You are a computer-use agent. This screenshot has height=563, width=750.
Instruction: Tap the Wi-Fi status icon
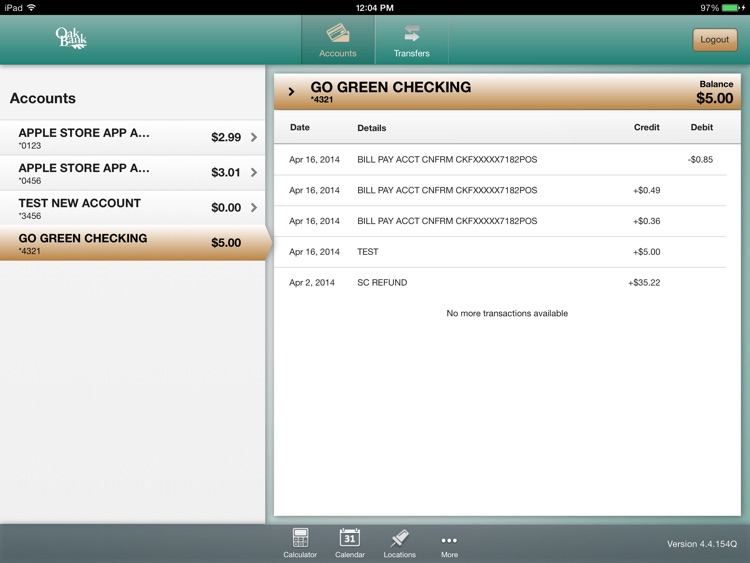click(32, 8)
